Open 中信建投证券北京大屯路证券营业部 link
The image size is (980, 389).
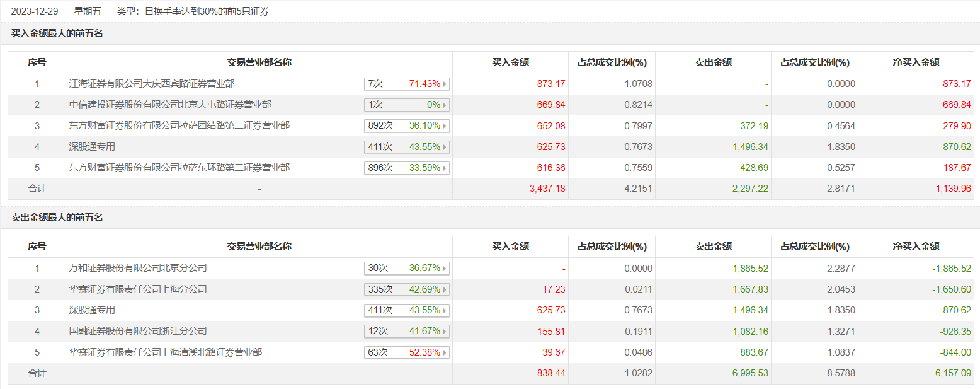pos(170,105)
